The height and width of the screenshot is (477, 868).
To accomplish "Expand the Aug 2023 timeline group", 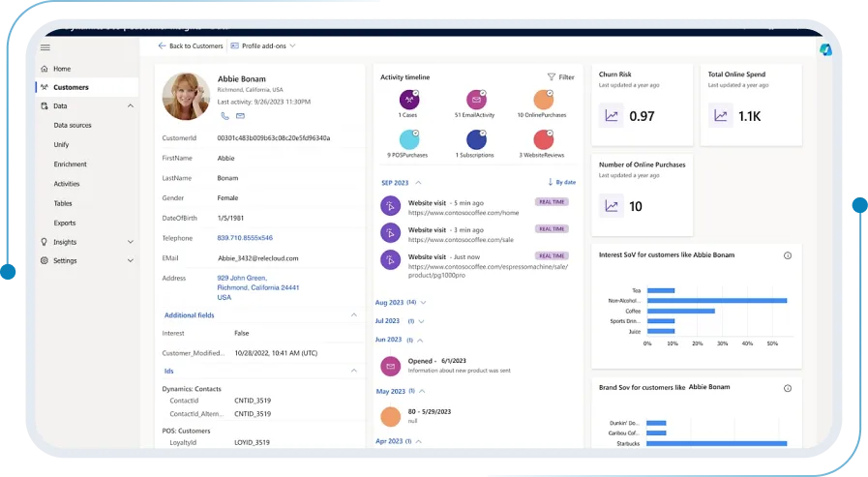I will [x=424, y=303].
